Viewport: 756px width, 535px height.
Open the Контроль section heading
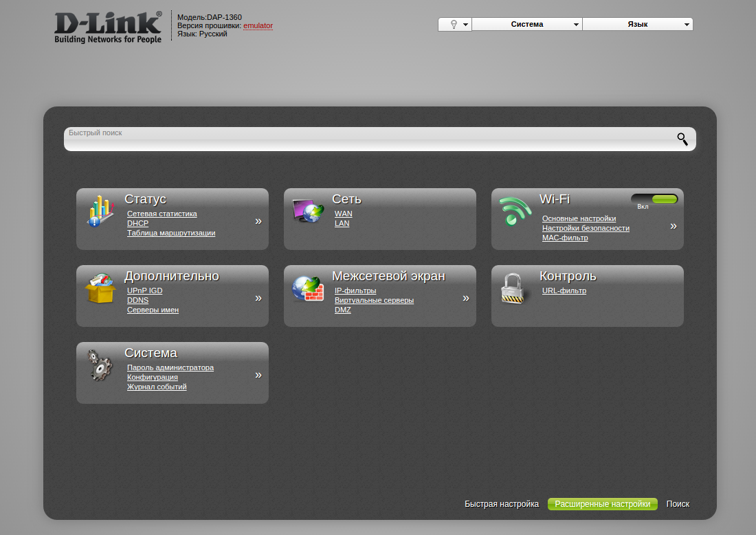[568, 276]
